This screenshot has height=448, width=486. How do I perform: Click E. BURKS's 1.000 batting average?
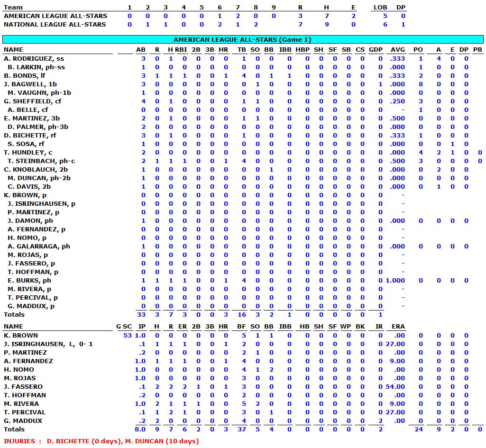click(x=395, y=280)
